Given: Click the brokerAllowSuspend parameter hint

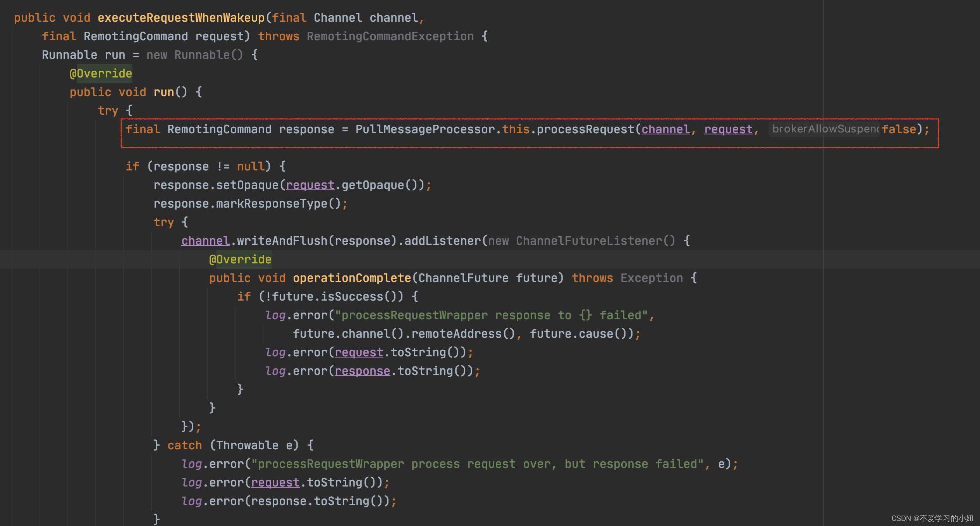Looking at the screenshot, I should click(825, 129).
